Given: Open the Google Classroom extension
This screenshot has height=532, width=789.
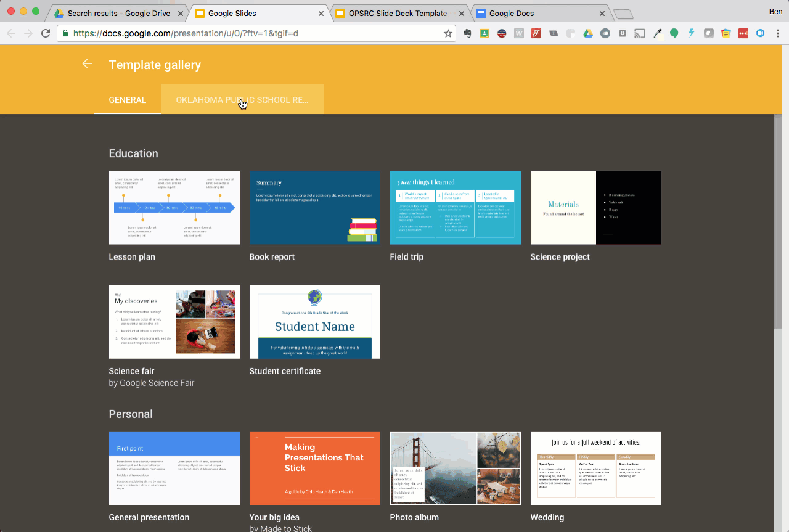Looking at the screenshot, I should coord(484,33).
